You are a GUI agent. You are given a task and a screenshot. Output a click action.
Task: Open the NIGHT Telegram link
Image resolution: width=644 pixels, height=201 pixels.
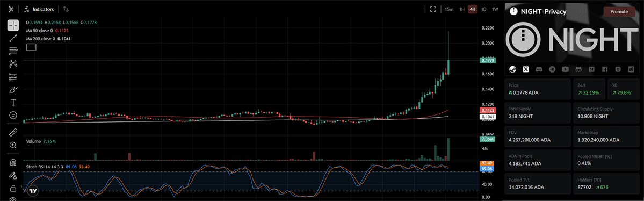(552, 69)
